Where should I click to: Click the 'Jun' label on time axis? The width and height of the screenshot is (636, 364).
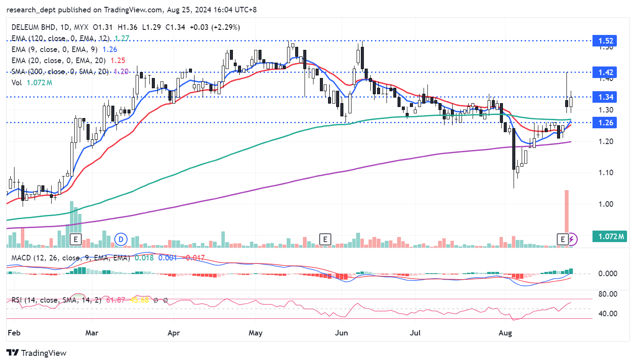coord(341,333)
